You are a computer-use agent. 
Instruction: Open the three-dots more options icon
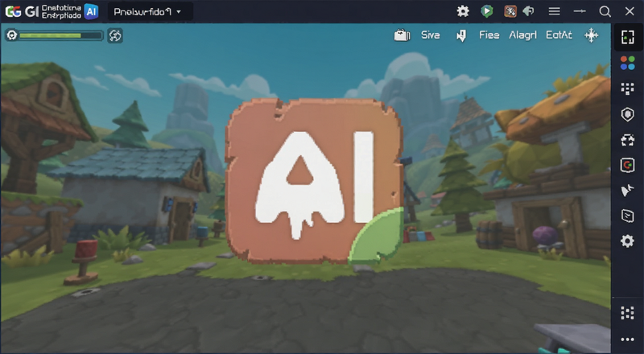coord(628,340)
